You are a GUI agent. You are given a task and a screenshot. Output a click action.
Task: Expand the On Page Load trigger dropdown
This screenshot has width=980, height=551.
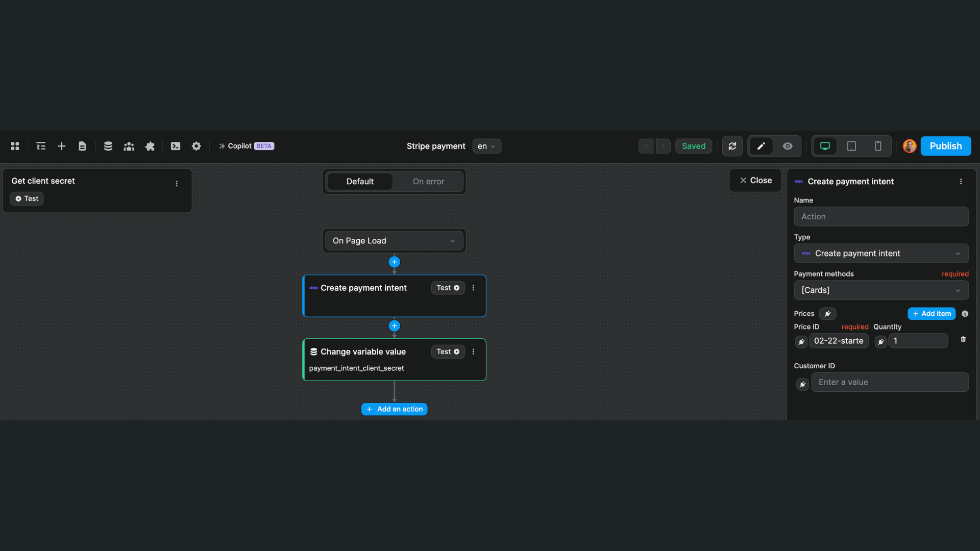[x=394, y=241]
